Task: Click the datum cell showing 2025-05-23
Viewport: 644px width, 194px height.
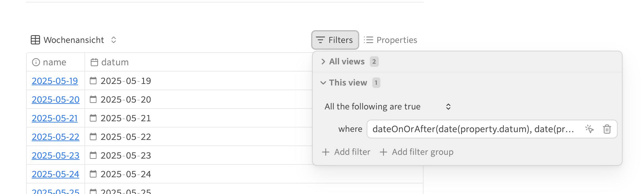Action: (x=198, y=155)
